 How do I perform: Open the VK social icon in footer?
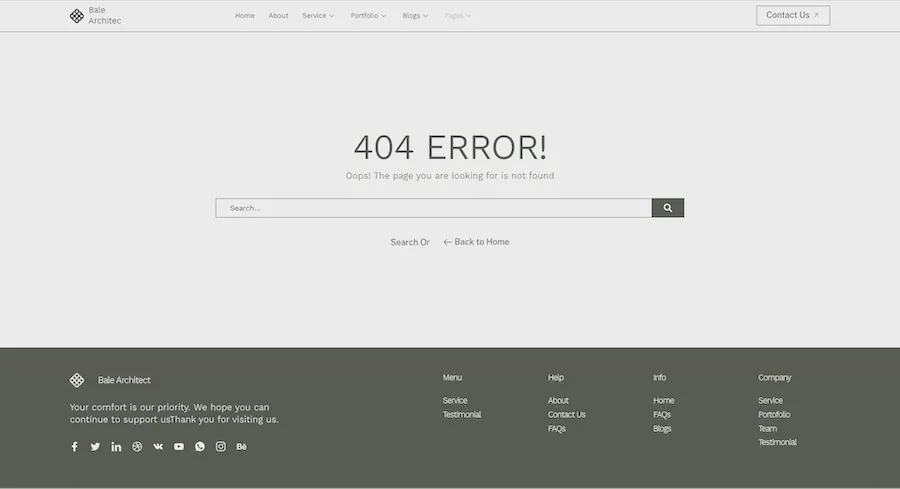click(x=158, y=447)
